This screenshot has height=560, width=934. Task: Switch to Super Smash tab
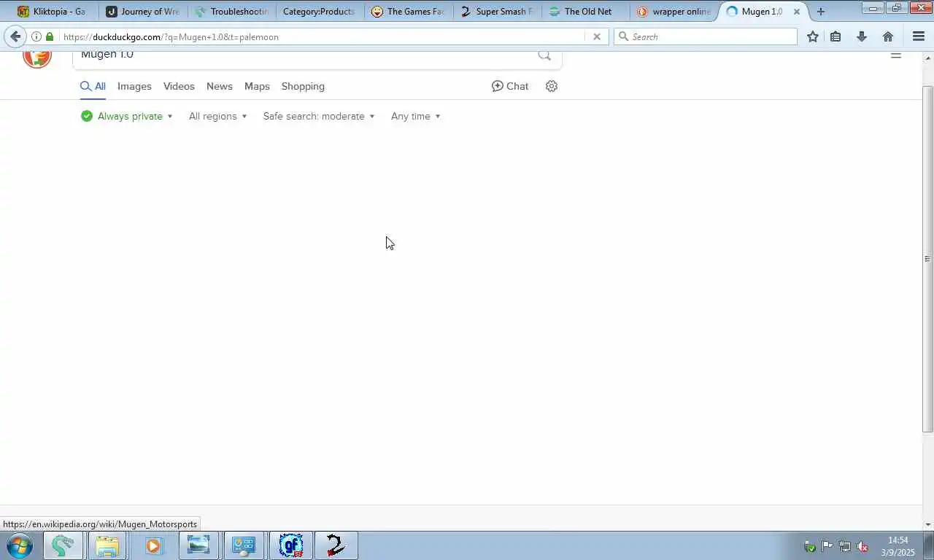[x=497, y=12]
